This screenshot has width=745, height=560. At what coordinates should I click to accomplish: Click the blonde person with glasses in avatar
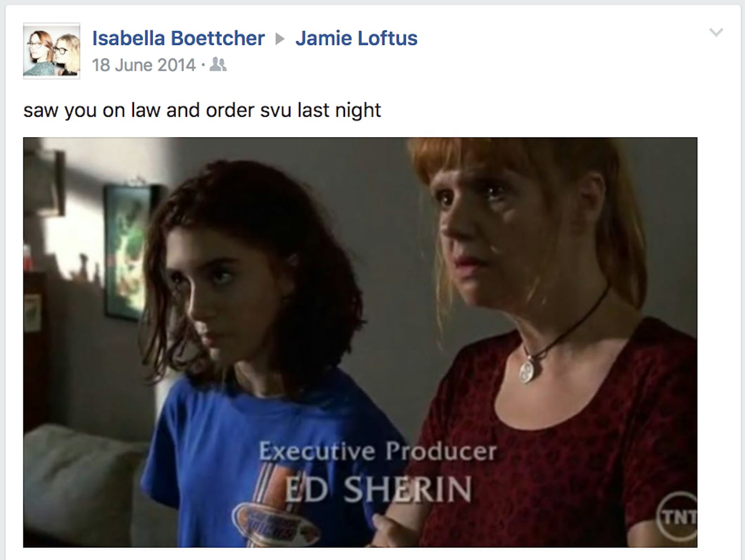67,54
